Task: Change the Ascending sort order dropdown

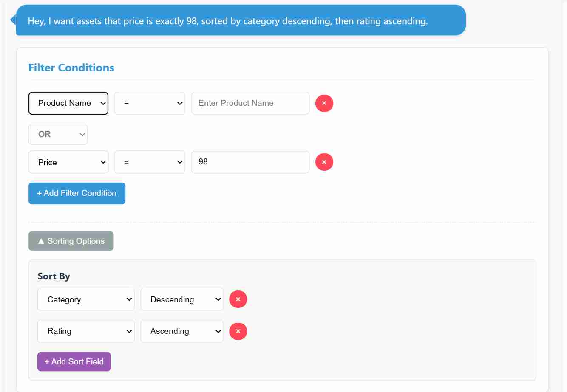Action: click(182, 331)
